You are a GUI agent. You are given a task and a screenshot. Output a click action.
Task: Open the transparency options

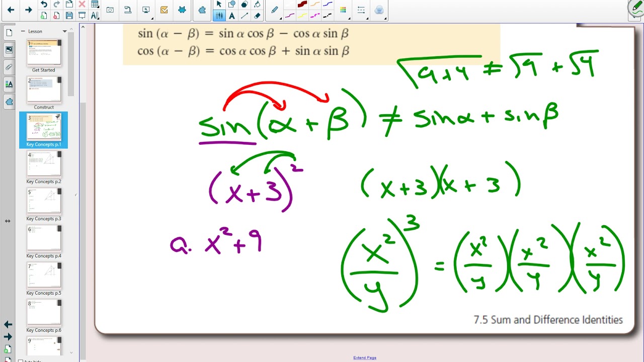click(379, 10)
